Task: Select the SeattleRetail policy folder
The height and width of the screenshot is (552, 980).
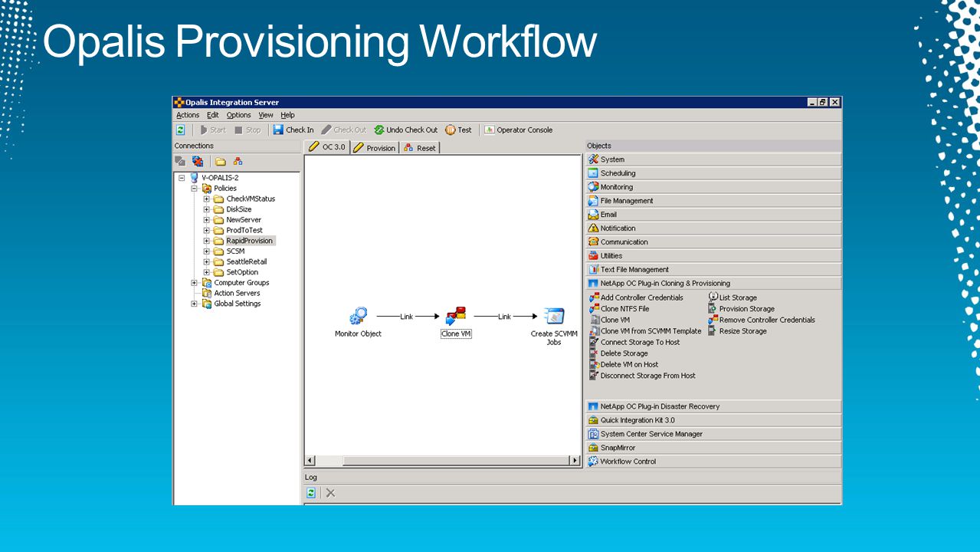Action: (x=240, y=261)
